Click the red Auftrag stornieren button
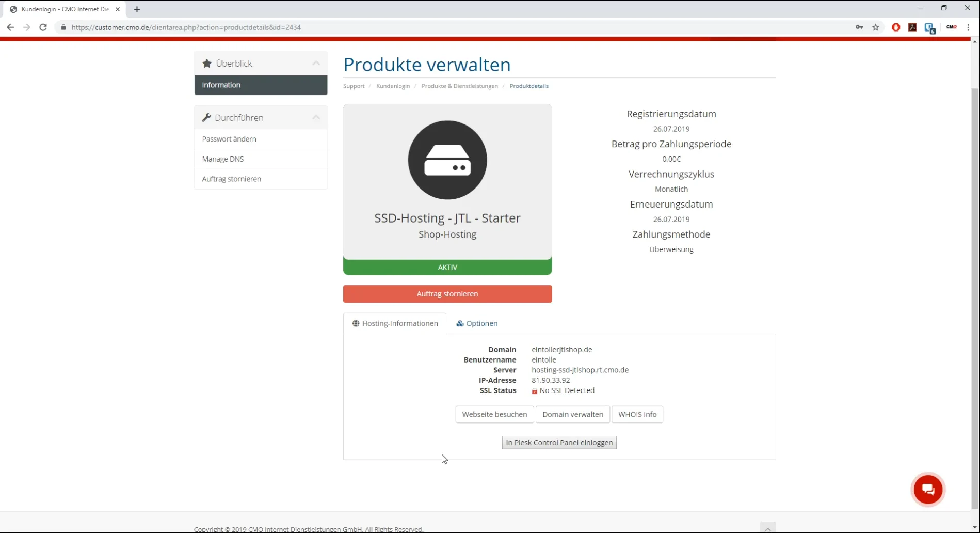 447,294
